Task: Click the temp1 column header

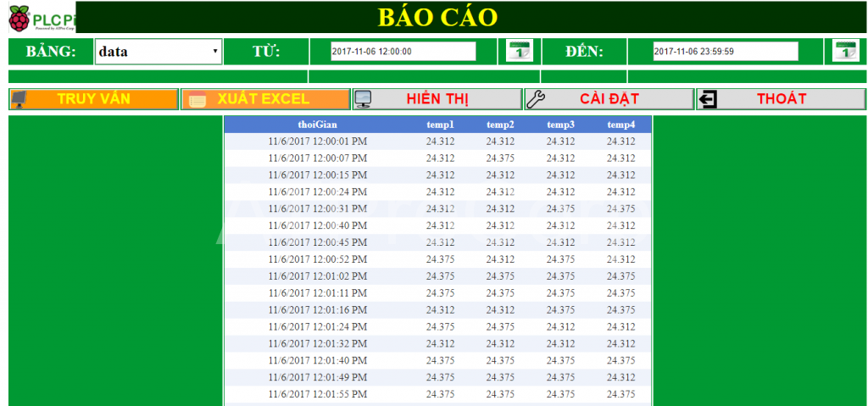Action: pyautogui.click(x=440, y=125)
